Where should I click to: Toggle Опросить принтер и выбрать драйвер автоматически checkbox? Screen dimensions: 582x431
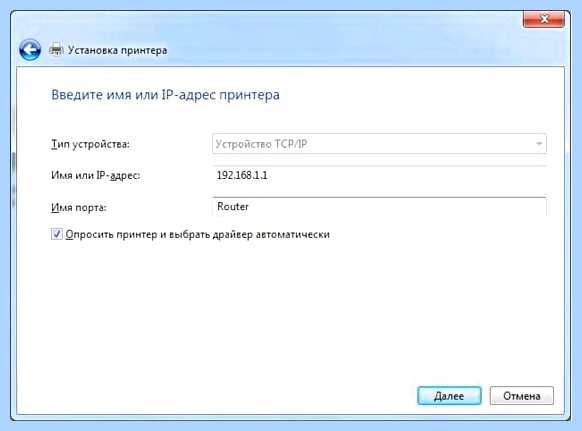pyautogui.click(x=56, y=234)
